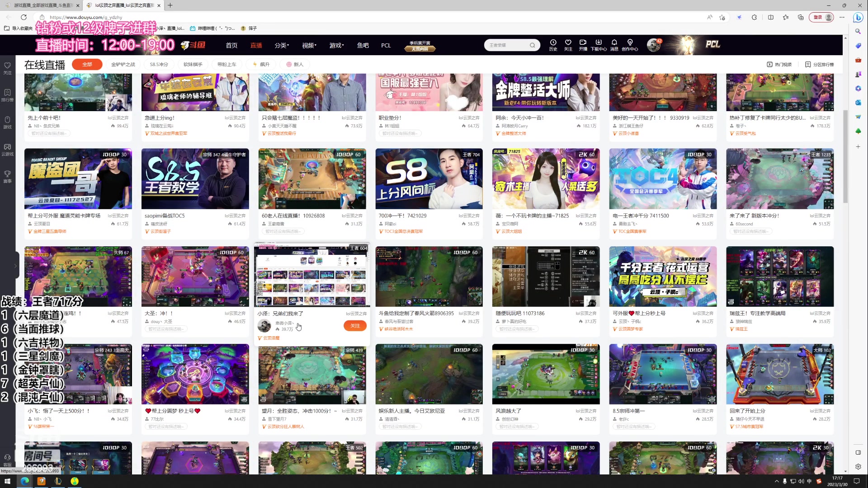Select the S8.5冲分 filter tag

tap(159, 65)
